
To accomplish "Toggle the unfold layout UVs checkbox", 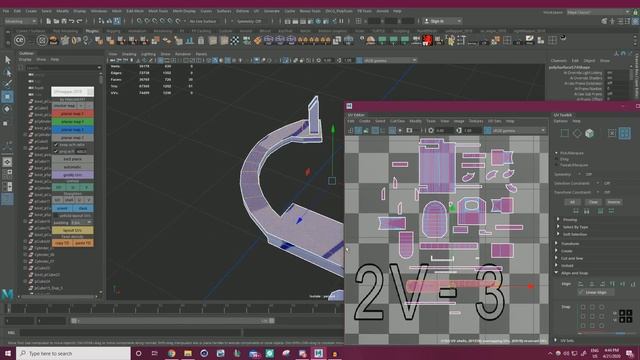I will click(56, 216).
